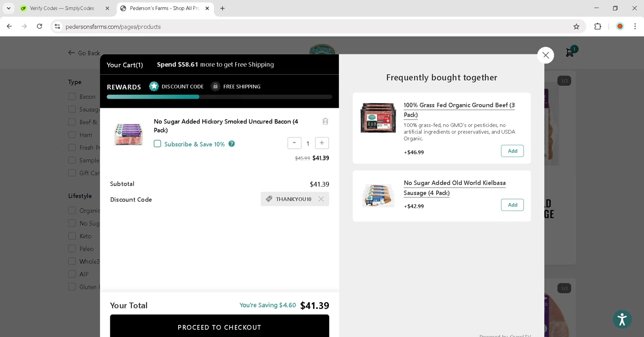Click the Discount Code star reward icon
Image resolution: width=644 pixels, height=337 pixels.
[154, 86]
